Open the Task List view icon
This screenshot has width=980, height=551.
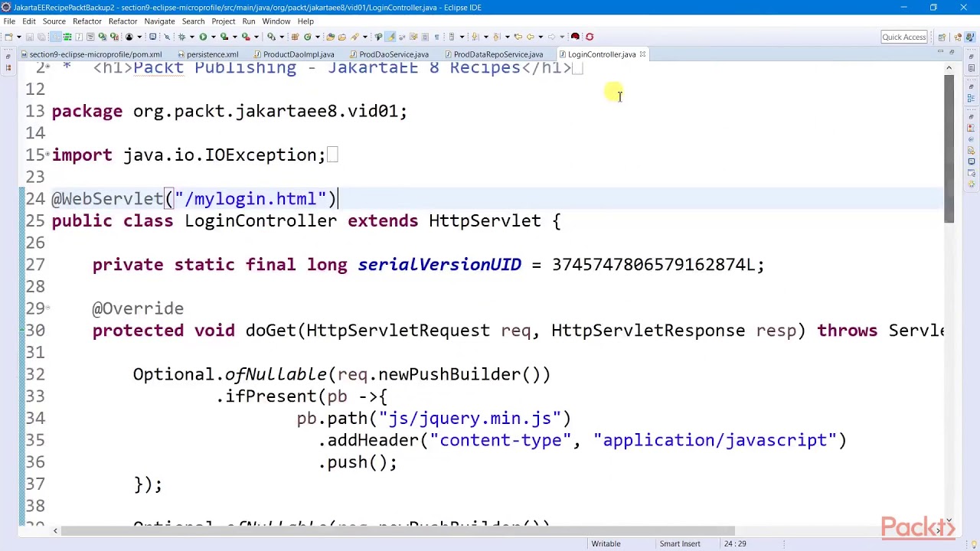[x=971, y=67]
